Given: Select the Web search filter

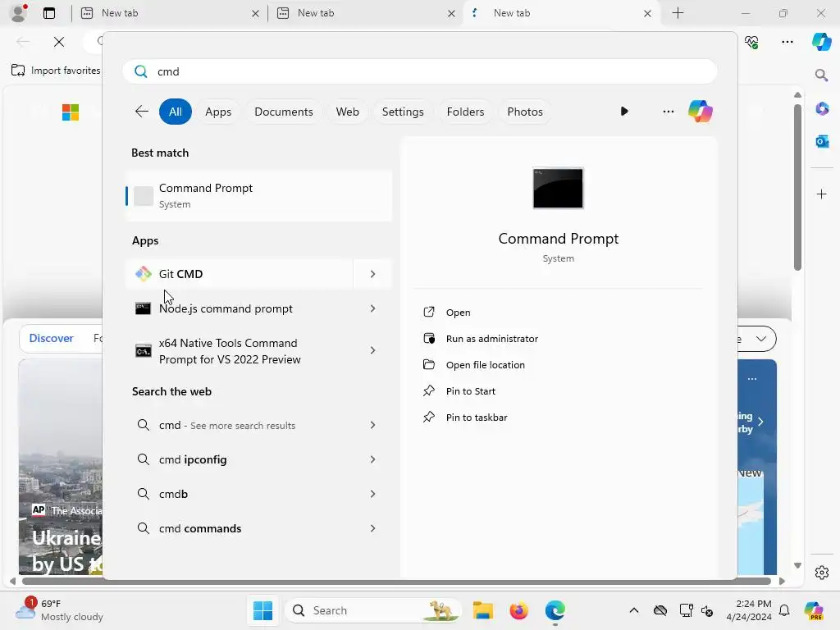Looking at the screenshot, I should click(347, 112).
